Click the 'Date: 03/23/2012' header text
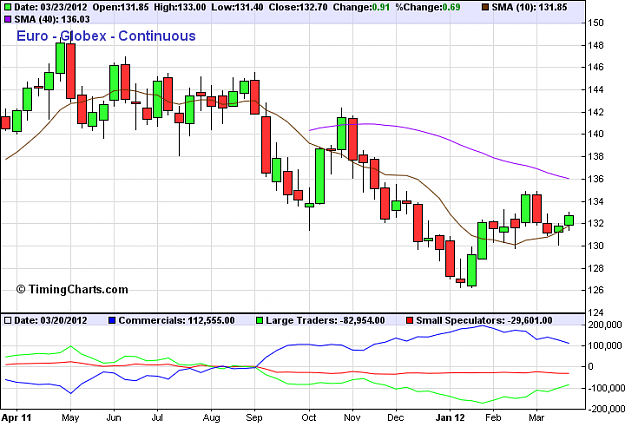The height and width of the screenshot is (440, 625). [51, 7]
